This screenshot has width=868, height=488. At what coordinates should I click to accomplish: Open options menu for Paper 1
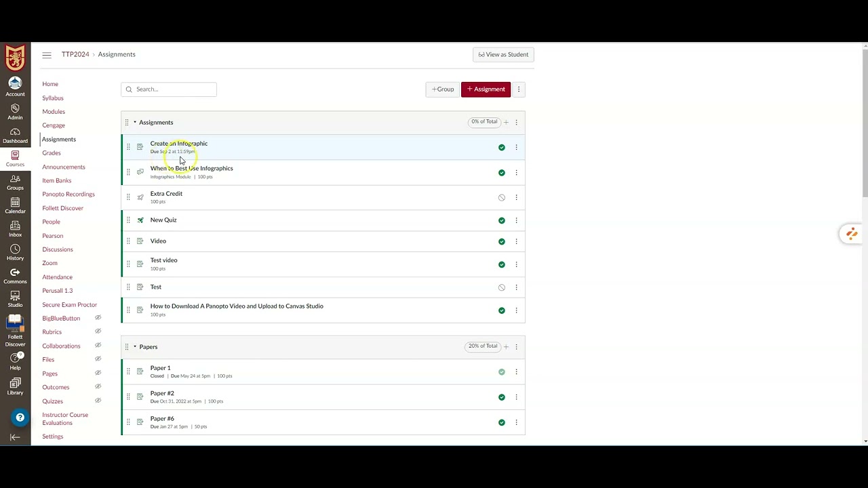516,372
